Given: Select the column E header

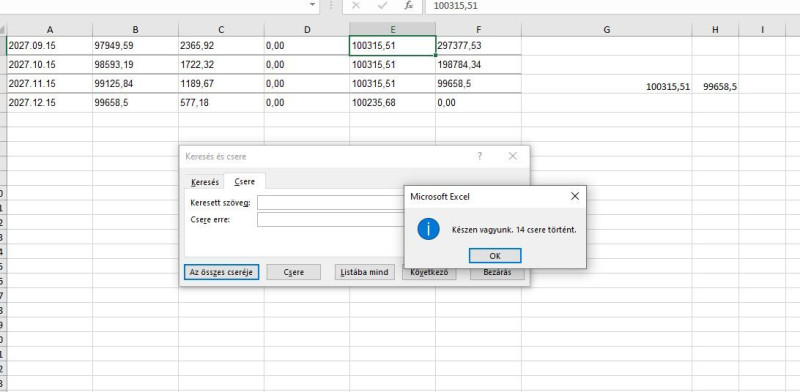Looking at the screenshot, I should click(392, 30).
